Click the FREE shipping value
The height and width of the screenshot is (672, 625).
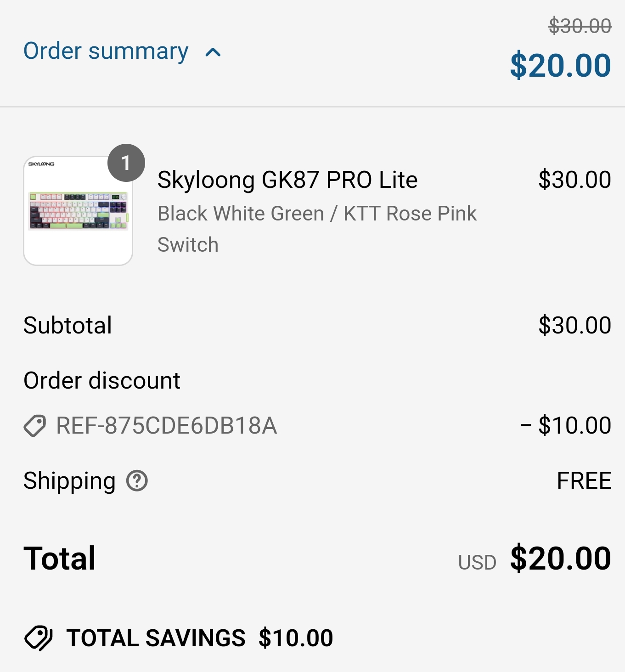point(584,481)
